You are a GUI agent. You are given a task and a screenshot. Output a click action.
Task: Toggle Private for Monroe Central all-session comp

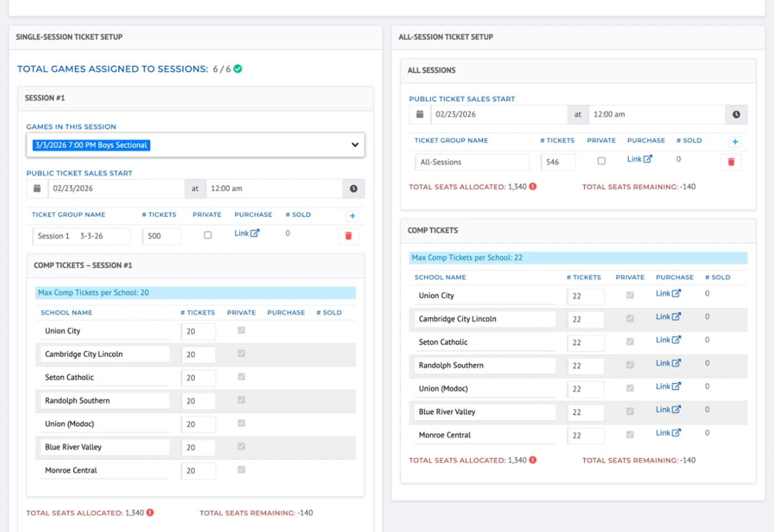[630, 435]
